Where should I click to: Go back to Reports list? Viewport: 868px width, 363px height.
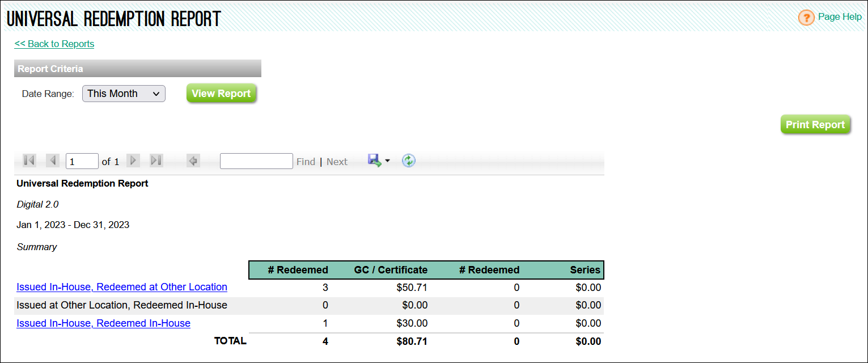coord(54,44)
